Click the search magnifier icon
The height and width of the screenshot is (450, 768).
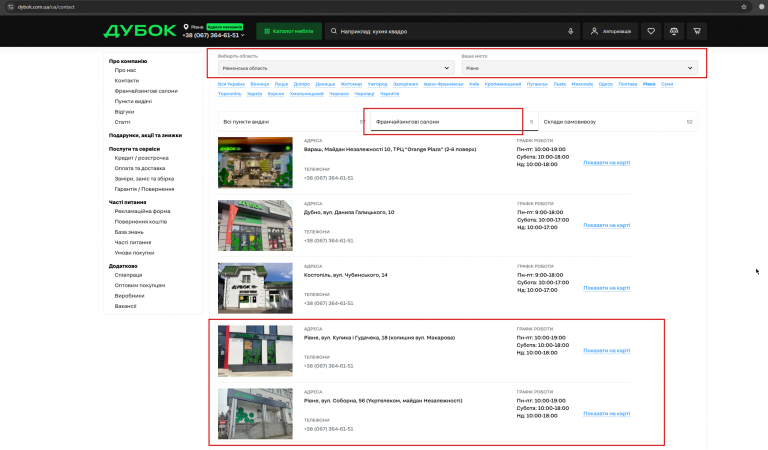(x=334, y=31)
